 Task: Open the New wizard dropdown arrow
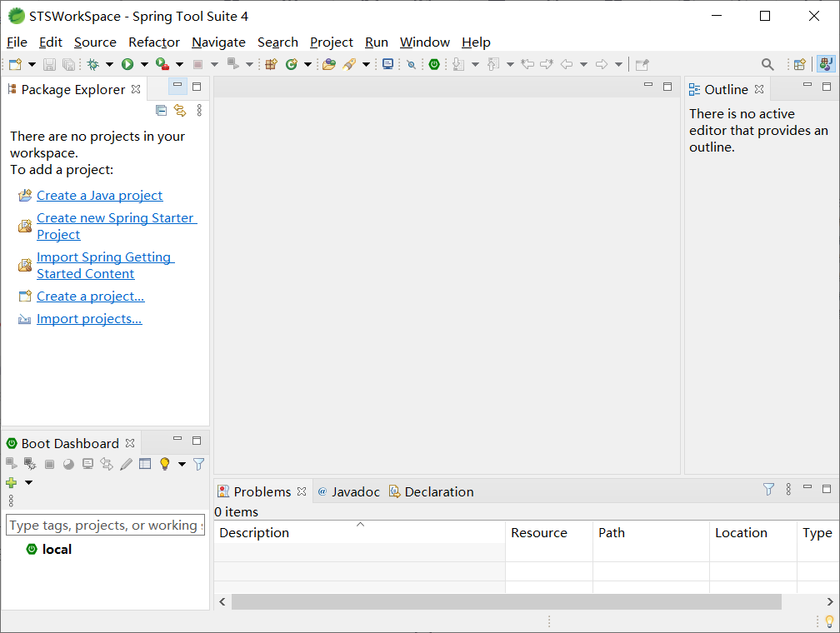tap(32, 64)
